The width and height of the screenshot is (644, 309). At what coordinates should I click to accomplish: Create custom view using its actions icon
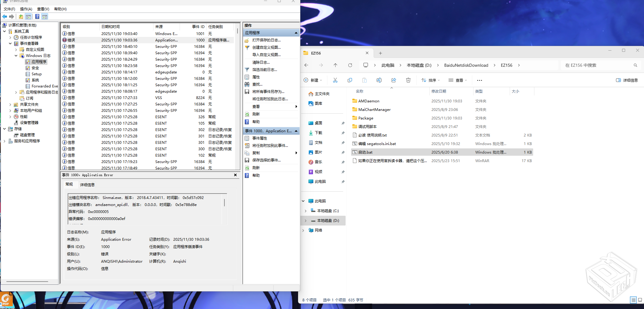pyautogui.click(x=247, y=48)
